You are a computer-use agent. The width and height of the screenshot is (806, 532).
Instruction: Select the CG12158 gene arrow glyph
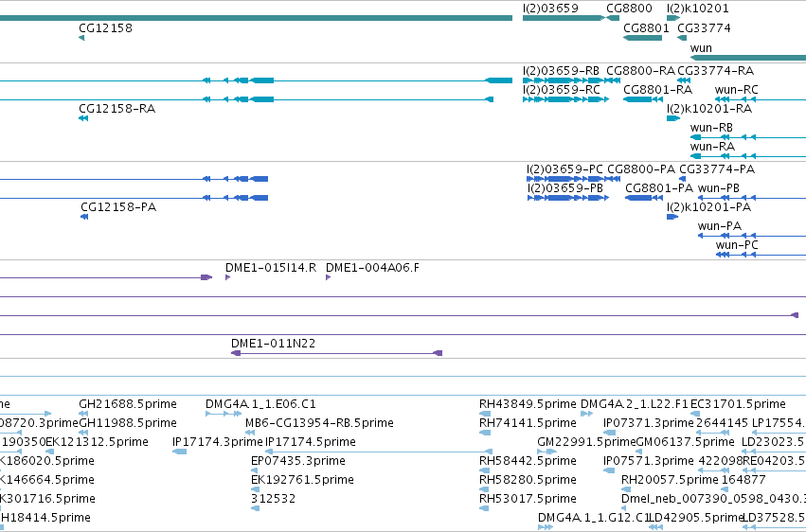click(x=81, y=38)
